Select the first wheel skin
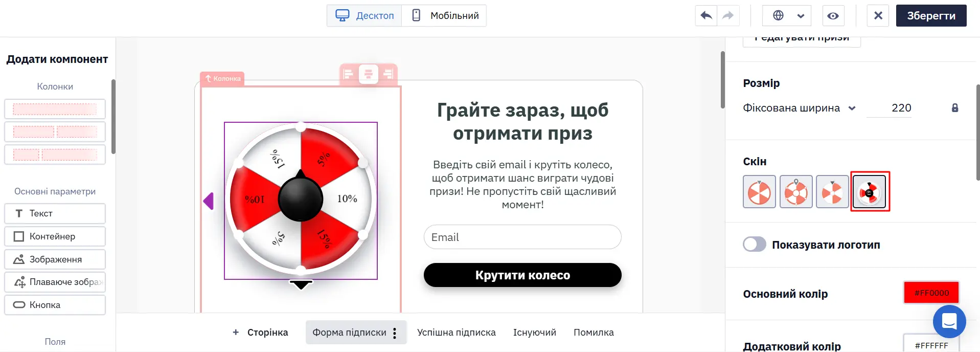The image size is (980, 352). [x=759, y=191]
